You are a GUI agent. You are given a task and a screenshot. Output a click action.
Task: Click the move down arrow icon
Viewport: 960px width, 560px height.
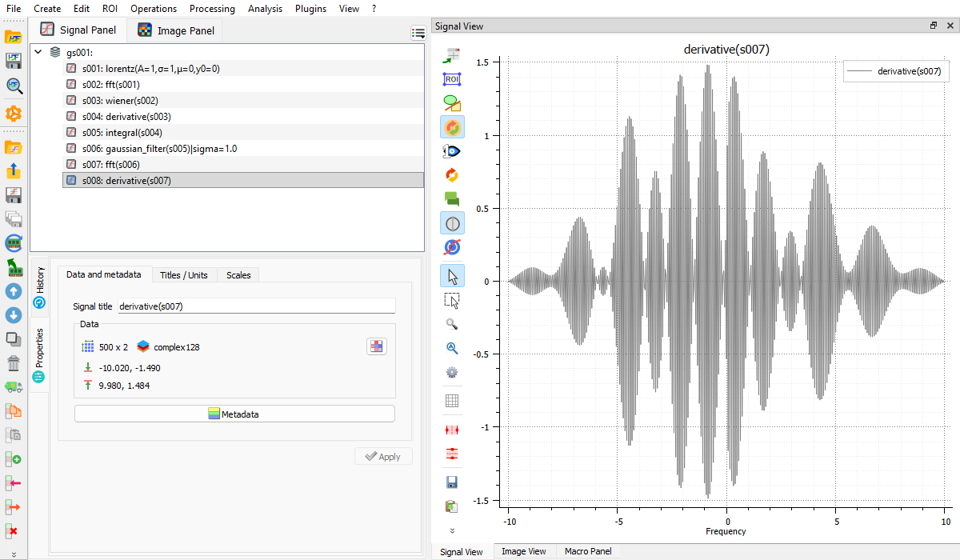[14, 315]
